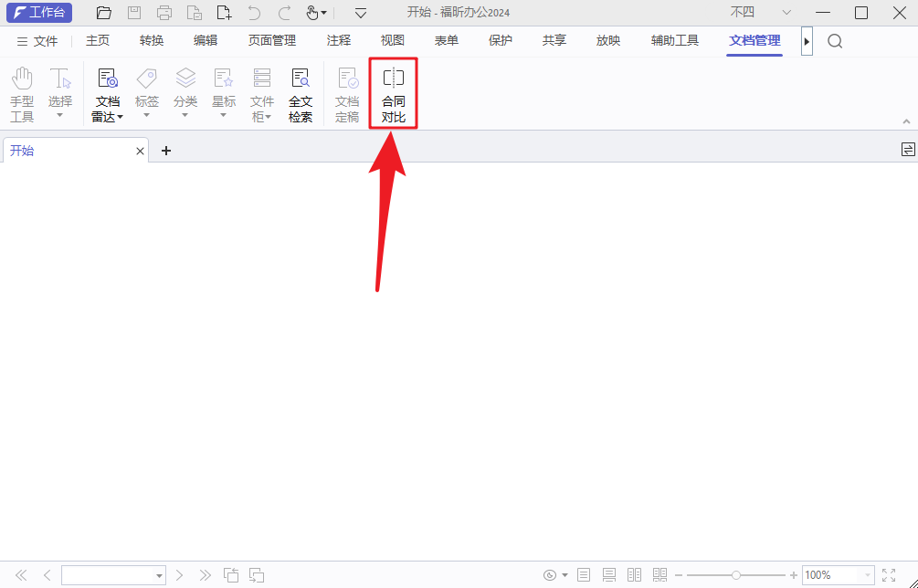
Task: Add a new tab with plus button
Action: [166, 151]
